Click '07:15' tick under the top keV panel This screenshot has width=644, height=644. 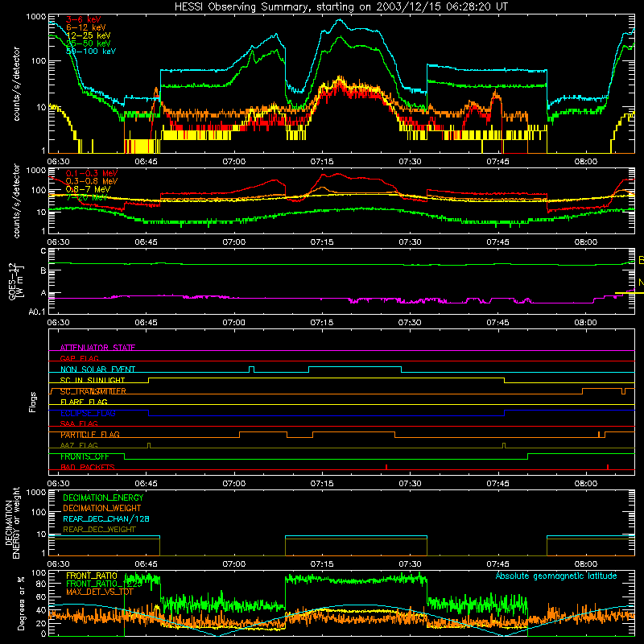[322, 162]
